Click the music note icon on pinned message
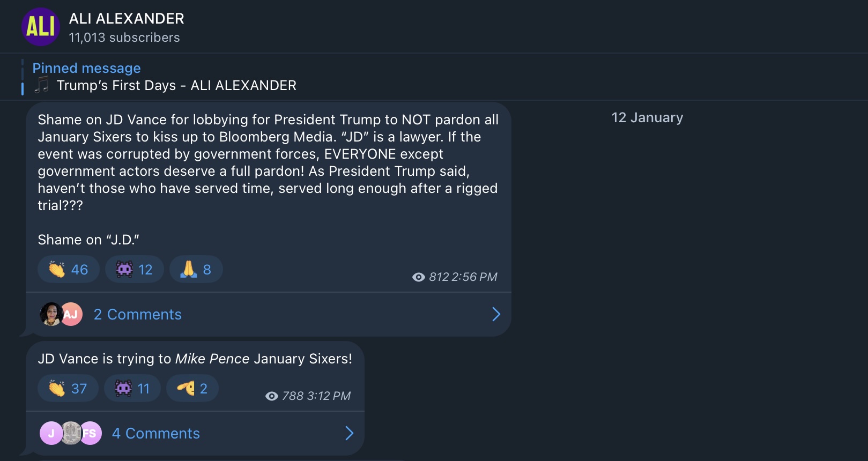The image size is (868, 461). (x=43, y=85)
